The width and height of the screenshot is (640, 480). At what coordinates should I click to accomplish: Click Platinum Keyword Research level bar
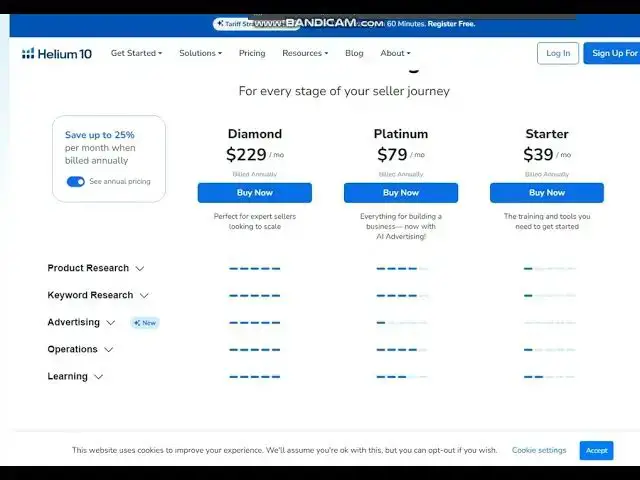pos(402,296)
